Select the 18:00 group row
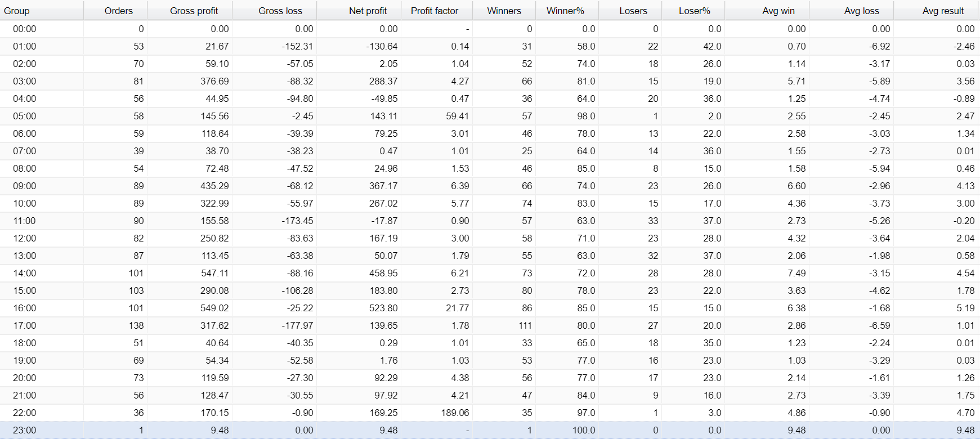 (490, 343)
